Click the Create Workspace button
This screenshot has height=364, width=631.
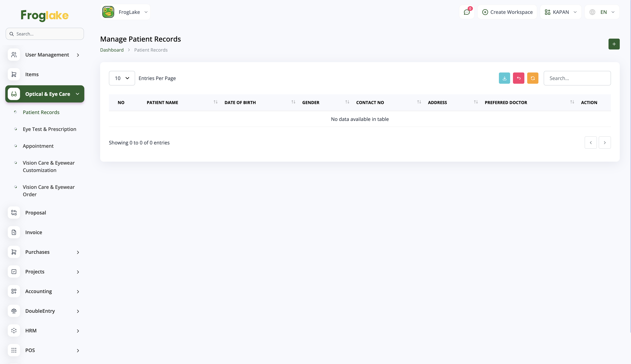click(507, 12)
